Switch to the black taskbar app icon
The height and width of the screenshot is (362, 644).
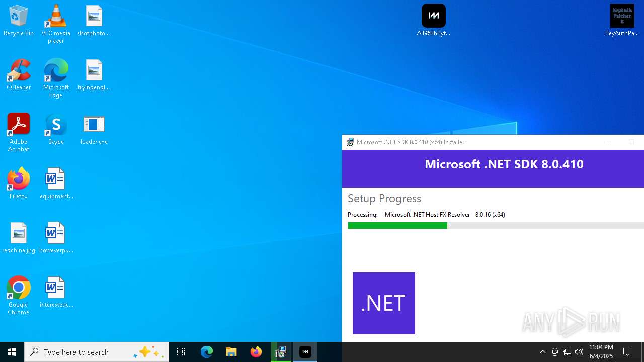305,352
